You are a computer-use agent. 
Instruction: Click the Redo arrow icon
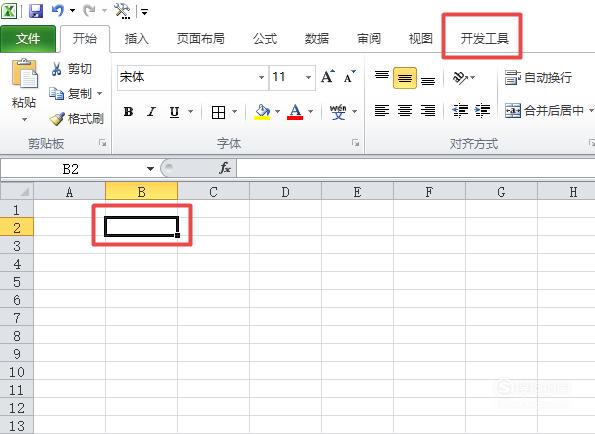click(90, 11)
